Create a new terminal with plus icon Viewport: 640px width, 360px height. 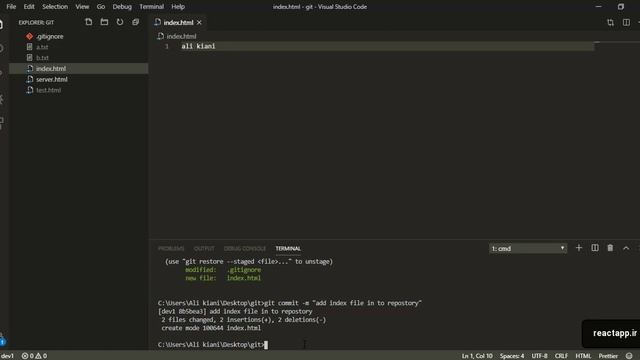coord(579,248)
